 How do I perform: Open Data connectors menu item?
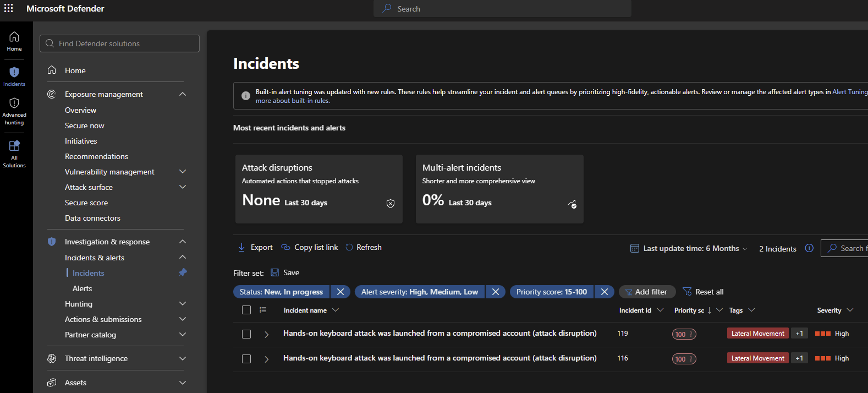pos(92,218)
